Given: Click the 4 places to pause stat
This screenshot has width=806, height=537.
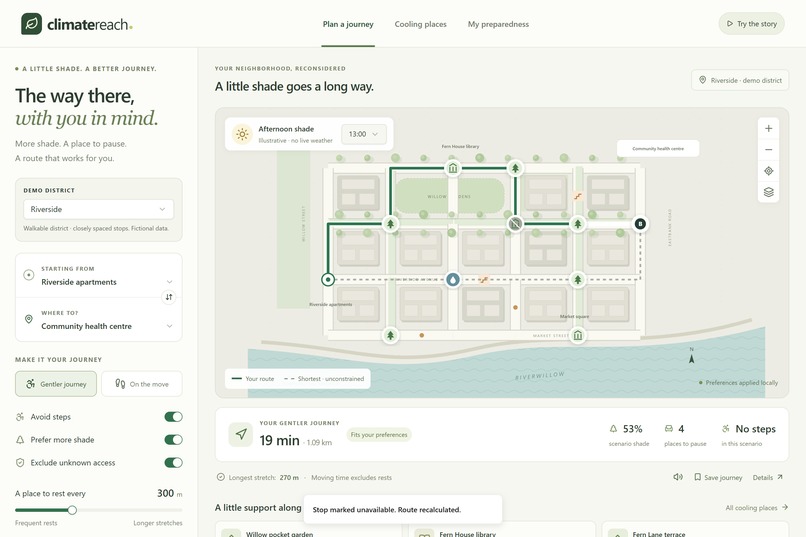Looking at the screenshot, I should pyautogui.click(x=685, y=435).
